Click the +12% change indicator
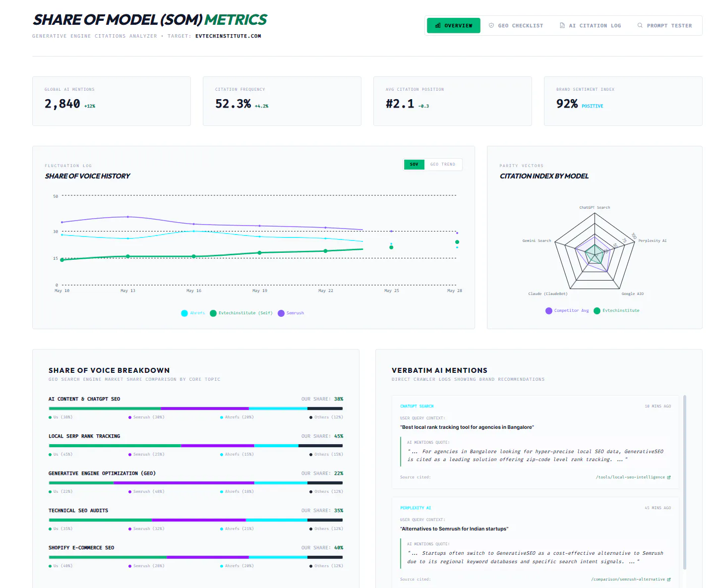The height and width of the screenshot is (588, 715). [x=90, y=106]
